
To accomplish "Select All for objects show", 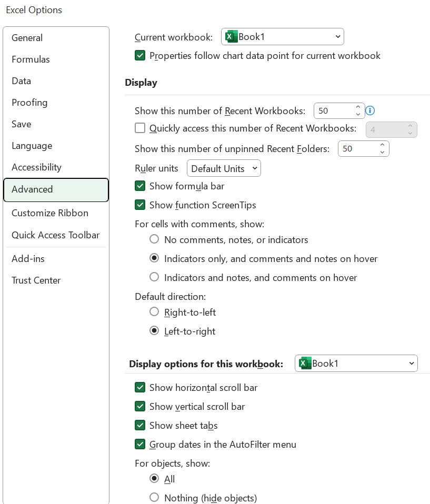I will (x=154, y=479).
